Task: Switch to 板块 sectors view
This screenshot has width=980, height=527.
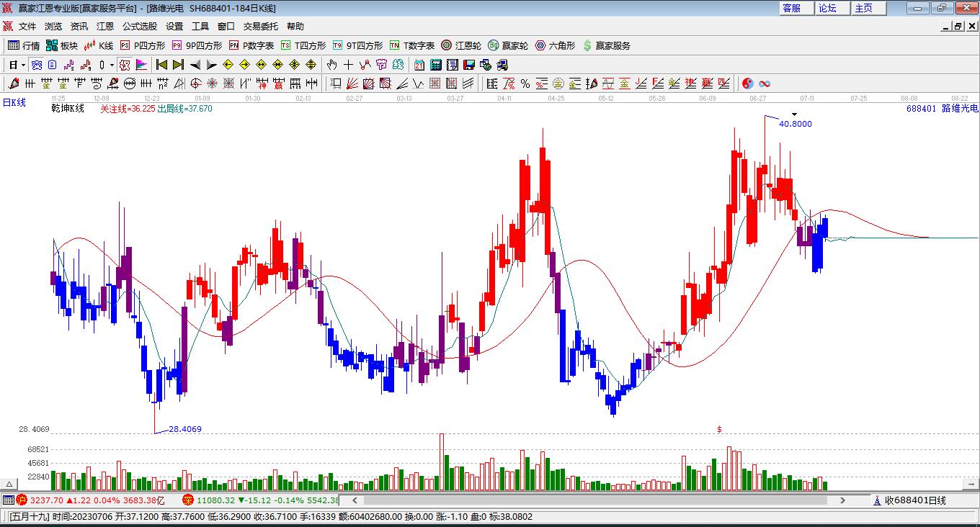Action: (x=62, y=45)
